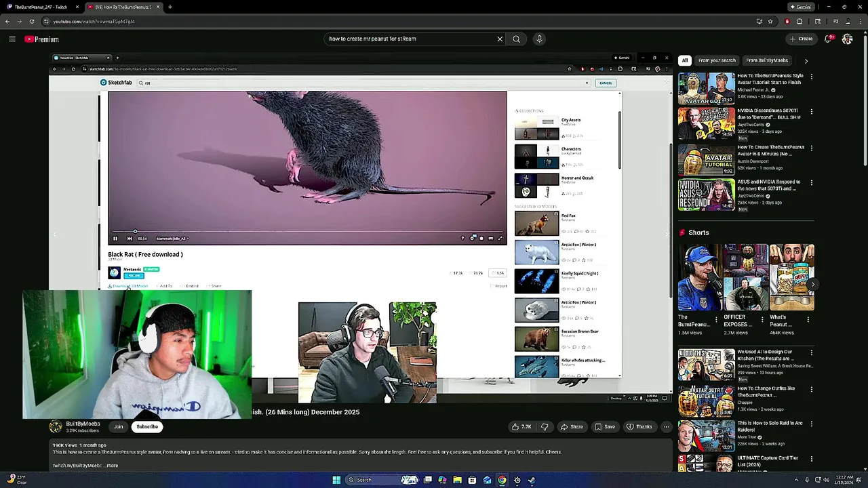
Task: Open options for 'How To Create TheBurntPeanut' video
Action: pos(811,147)
